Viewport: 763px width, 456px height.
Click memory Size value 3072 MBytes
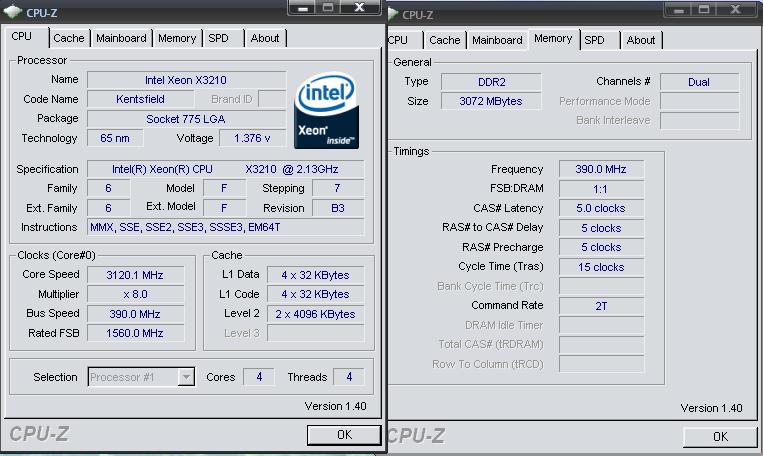491,101
